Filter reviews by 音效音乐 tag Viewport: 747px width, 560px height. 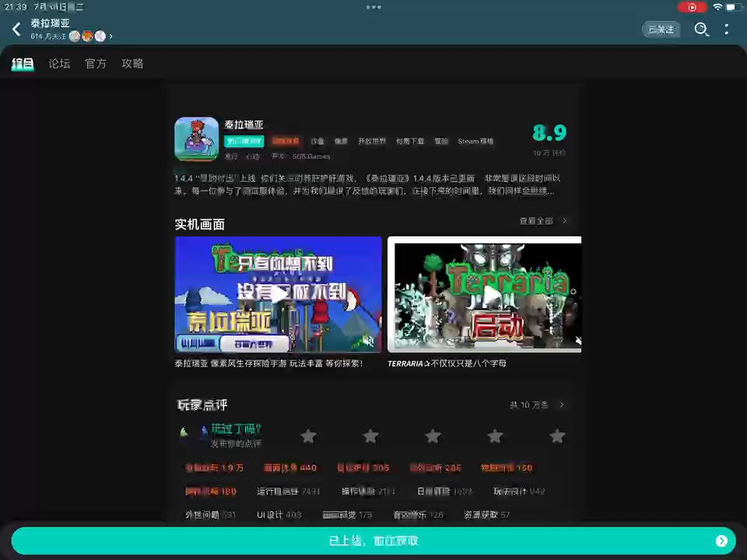coord(418,514)
